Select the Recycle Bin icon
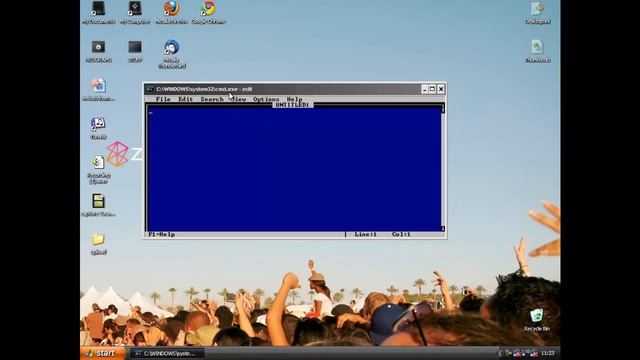The image size is (640, 360). pyautogui.click(x=537, y=320)
